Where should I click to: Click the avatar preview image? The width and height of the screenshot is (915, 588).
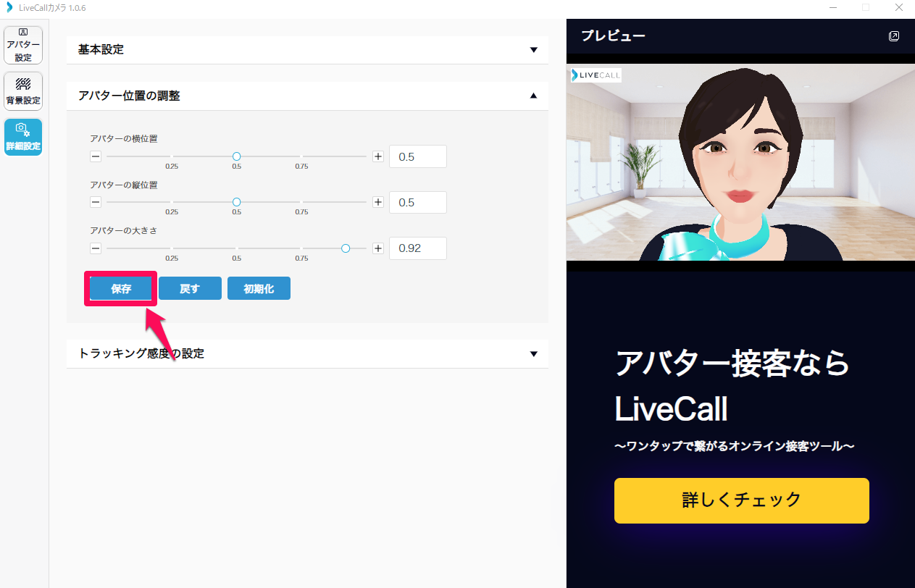click(x=740, y=162)
